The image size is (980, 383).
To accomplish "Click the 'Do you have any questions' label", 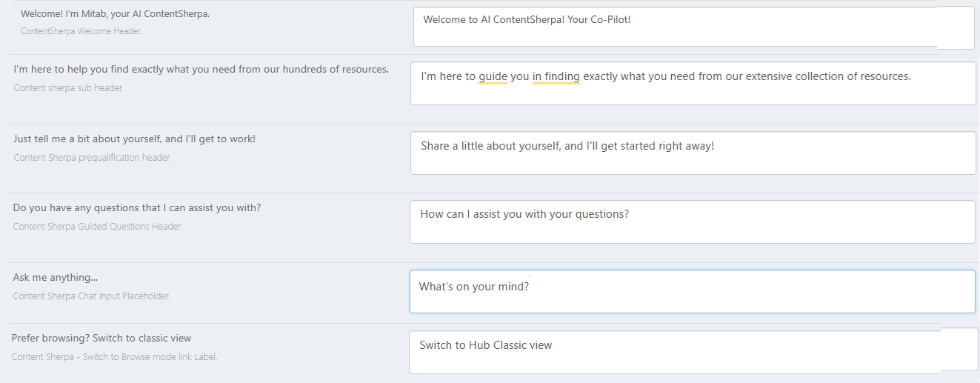I will (x=137, y=208).
